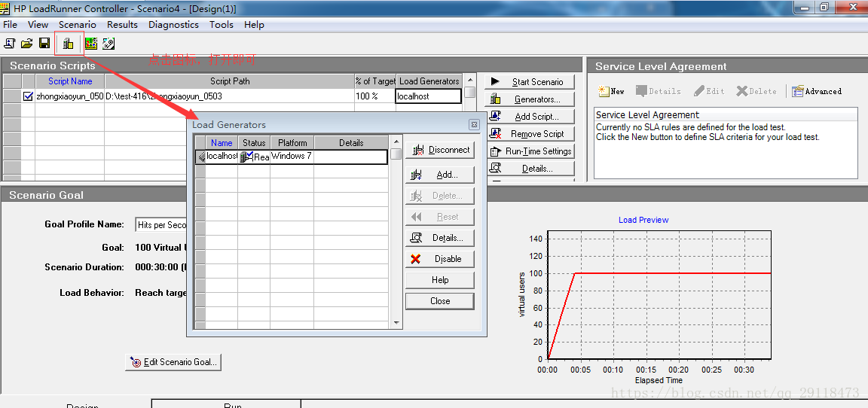Click Reset in the Load Generators dialog

(440, 217)
